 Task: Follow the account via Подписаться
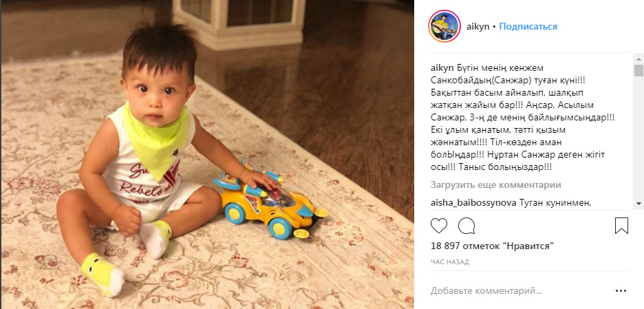click(528, 26)
